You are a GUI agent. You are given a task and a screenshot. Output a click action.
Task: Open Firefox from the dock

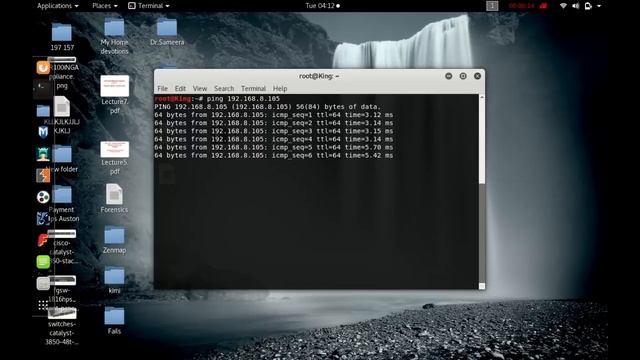[x=43, y=67]
